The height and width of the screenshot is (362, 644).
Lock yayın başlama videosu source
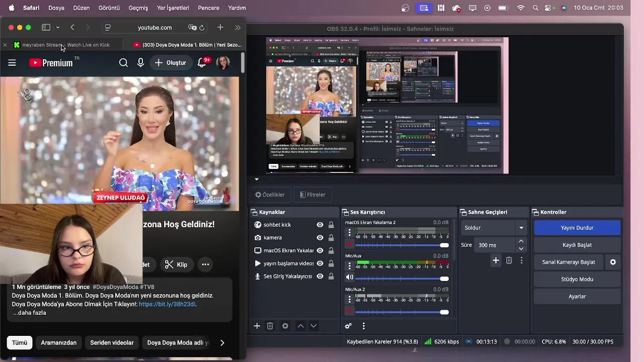(331, 263)
